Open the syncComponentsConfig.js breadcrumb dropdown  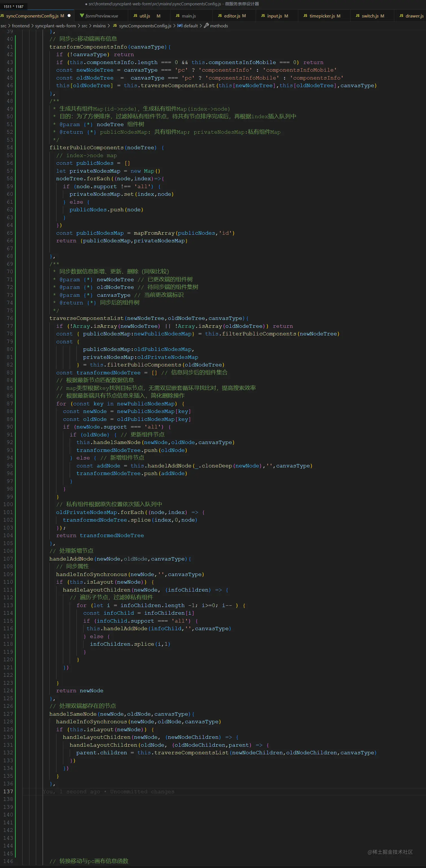coord(145,26)
